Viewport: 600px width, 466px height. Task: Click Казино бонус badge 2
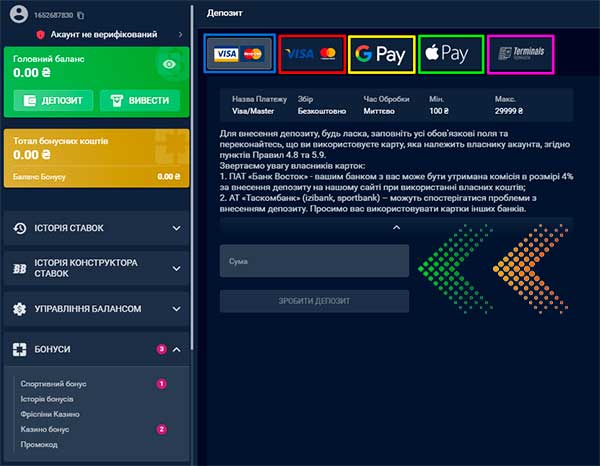pyautogui.click(x=161, y=429)
